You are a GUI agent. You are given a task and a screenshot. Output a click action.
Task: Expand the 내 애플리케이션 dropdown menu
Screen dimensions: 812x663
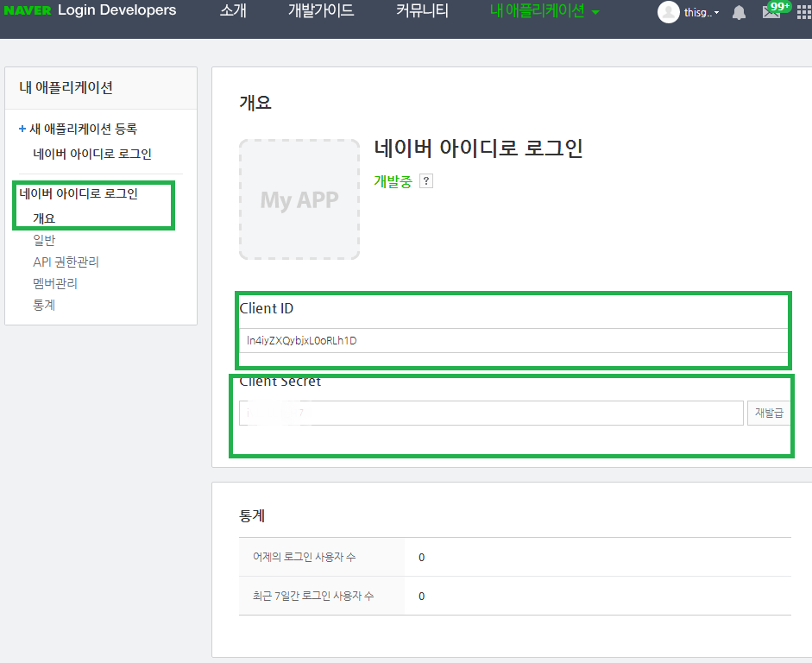[x=544, y=11]
